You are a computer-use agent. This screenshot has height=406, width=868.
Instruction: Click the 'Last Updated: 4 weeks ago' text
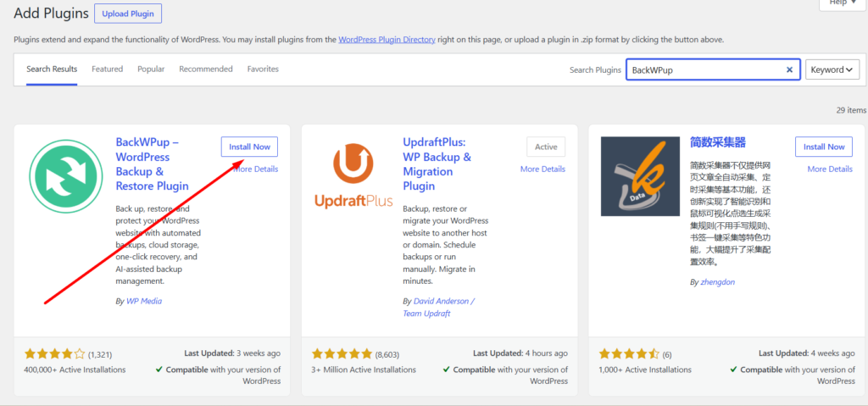tap(807, 353)
